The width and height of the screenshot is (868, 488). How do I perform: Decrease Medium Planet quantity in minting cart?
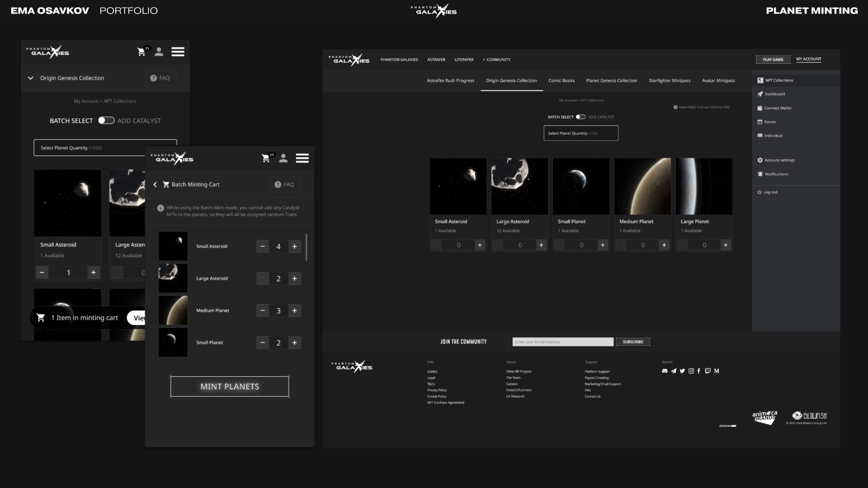(x=263, y=310)
